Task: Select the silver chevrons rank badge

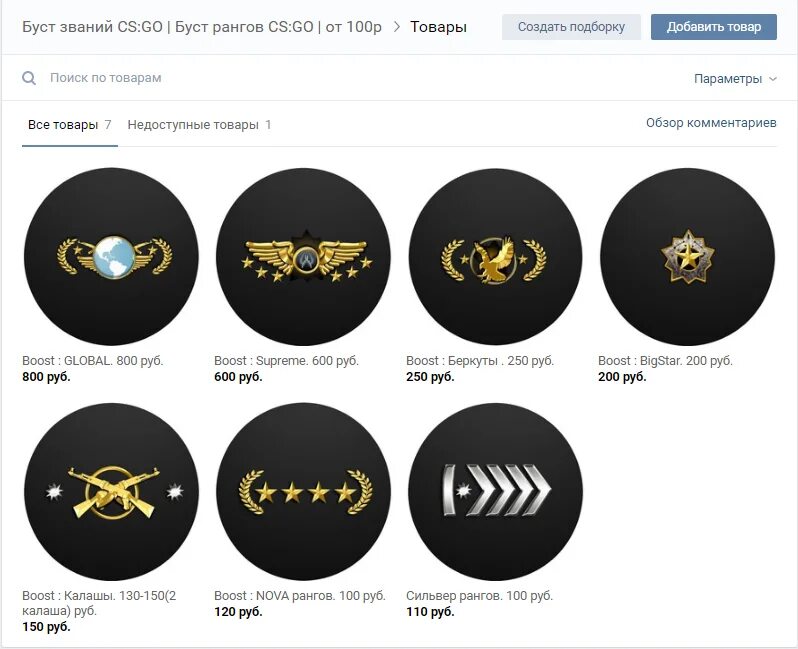Action: pyautogui.click(x=495, y=492)
